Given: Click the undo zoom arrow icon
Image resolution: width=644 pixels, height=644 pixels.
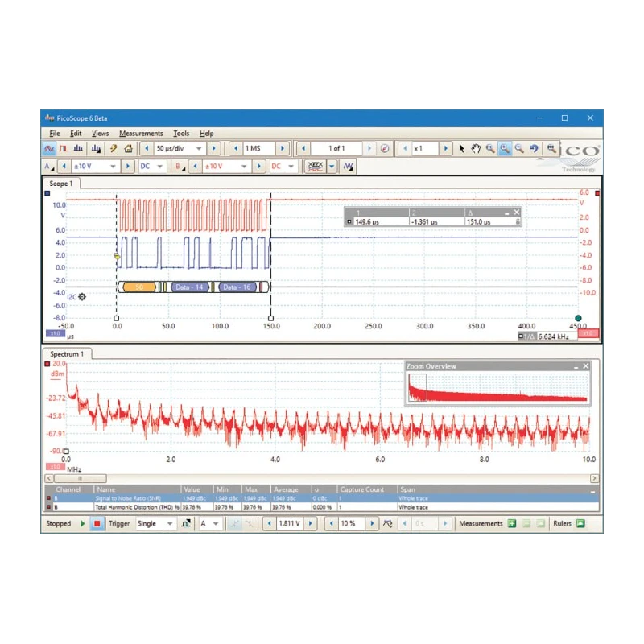Looking at the screenshot, I should (534, 149).
